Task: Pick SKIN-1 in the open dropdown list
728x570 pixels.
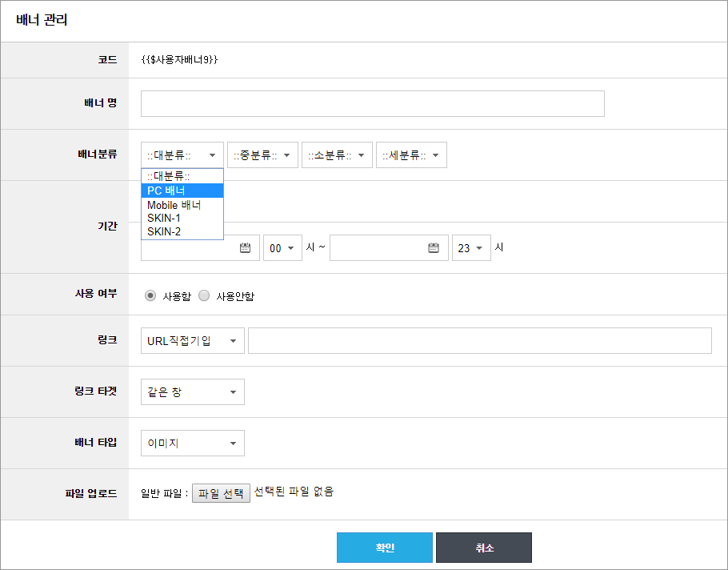Action: [x=182, y=218]
